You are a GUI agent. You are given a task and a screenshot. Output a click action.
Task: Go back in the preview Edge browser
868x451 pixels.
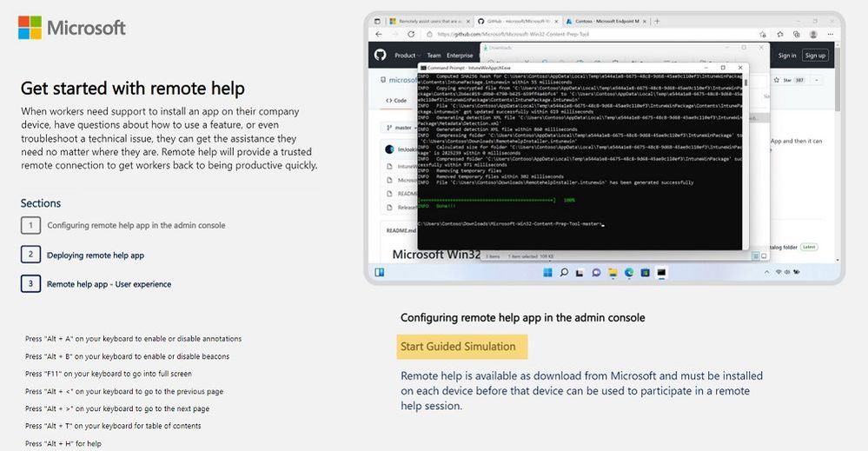coord(379,34)
